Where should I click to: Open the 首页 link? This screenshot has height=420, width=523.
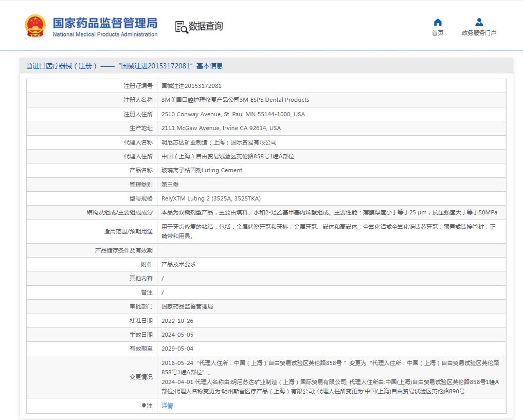pos(438,33)
